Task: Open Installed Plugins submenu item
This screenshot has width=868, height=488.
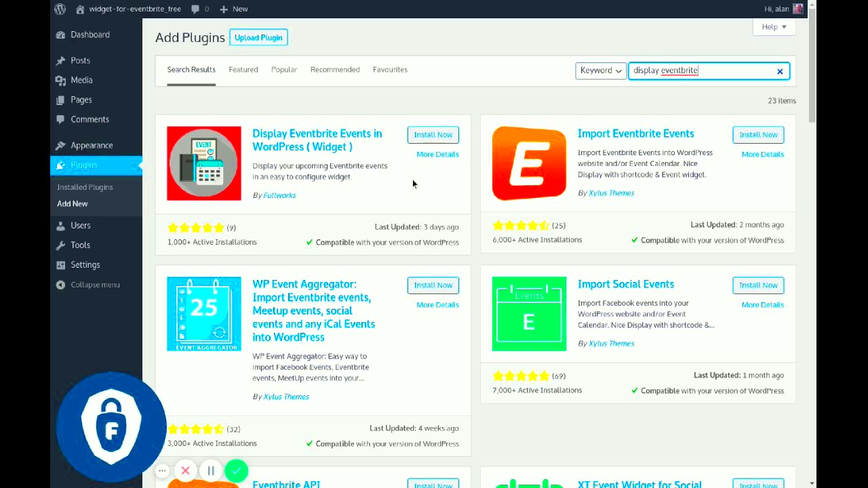Action: tap(85, 187)
